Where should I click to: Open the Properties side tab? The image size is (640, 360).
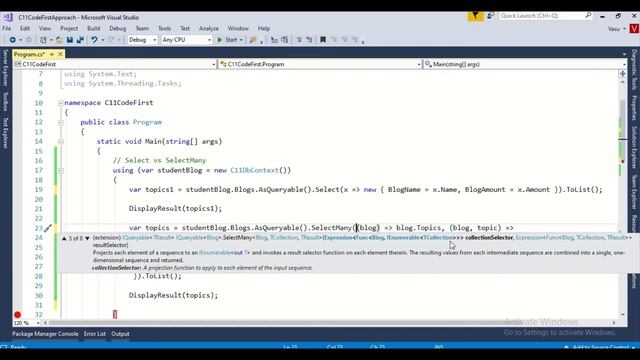[x=634, y=108]
